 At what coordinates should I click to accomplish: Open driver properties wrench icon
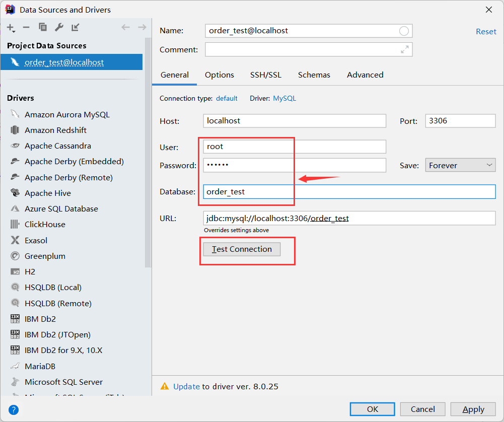pos(59,27)
